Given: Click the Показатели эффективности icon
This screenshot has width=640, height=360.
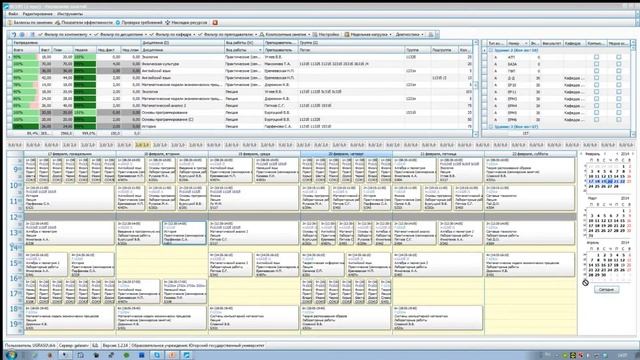Looking at the screenshot, I should coord(58,23).
